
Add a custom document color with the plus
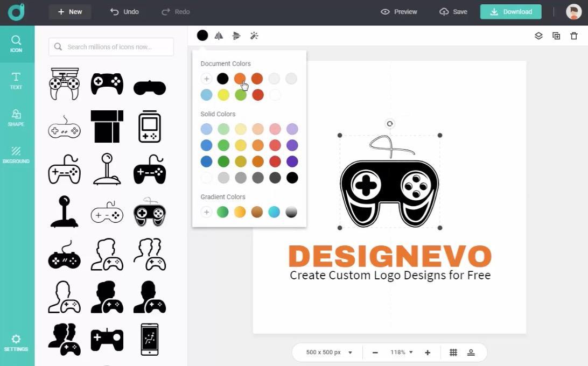pyautogui.click(x=206, y=79)
